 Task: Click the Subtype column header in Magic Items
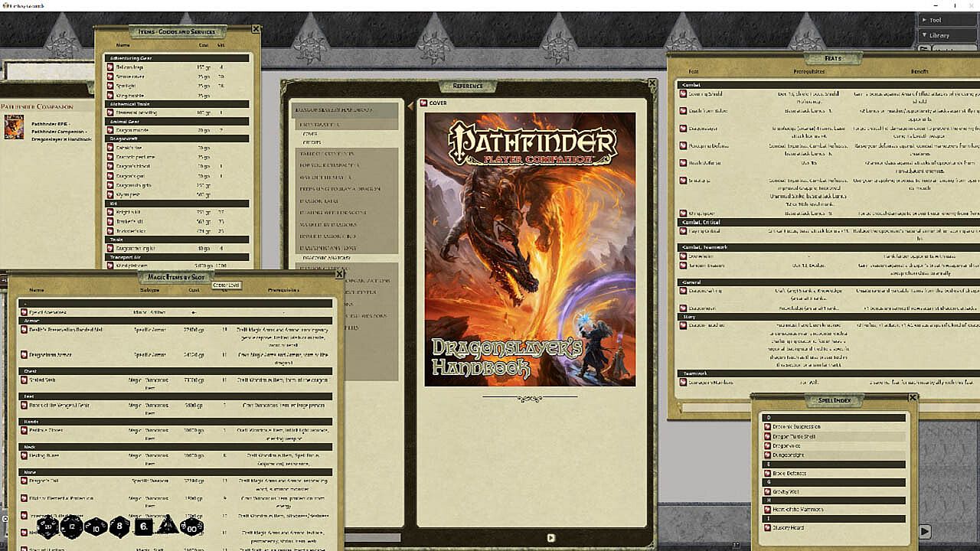pos(149,290)
